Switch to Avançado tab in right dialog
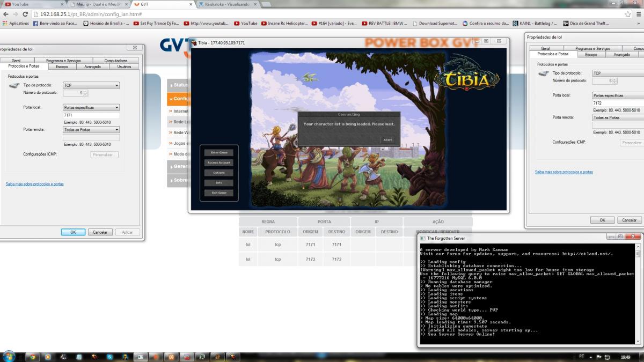This screenshot has width=644, height=362. [x=621, y=54]
